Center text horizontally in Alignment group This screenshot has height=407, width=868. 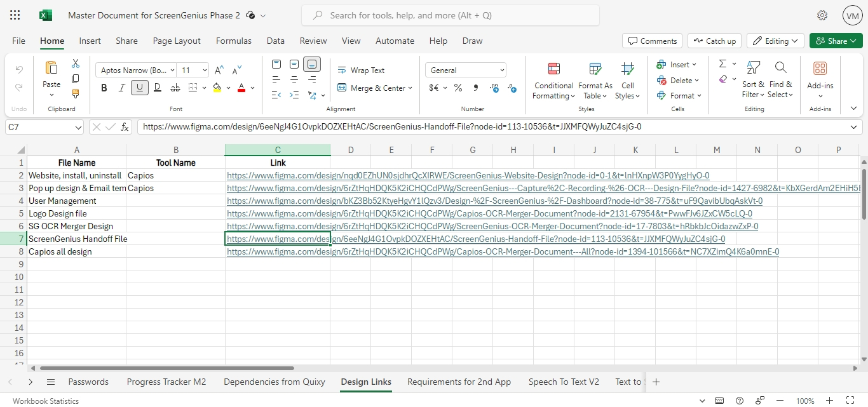[x=294, y=80]
